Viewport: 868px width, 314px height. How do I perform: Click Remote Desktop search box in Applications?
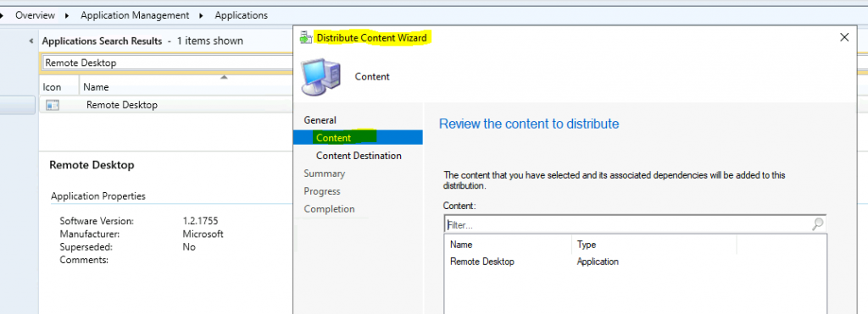tap(168, 63)
